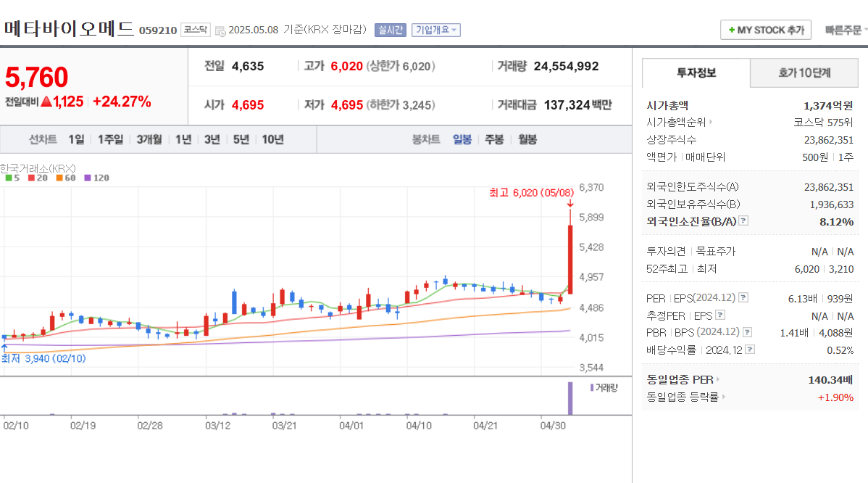Screen dimensions: 868x483
Task: Select the 3개월 line chart period
Action: coord(149,139)
